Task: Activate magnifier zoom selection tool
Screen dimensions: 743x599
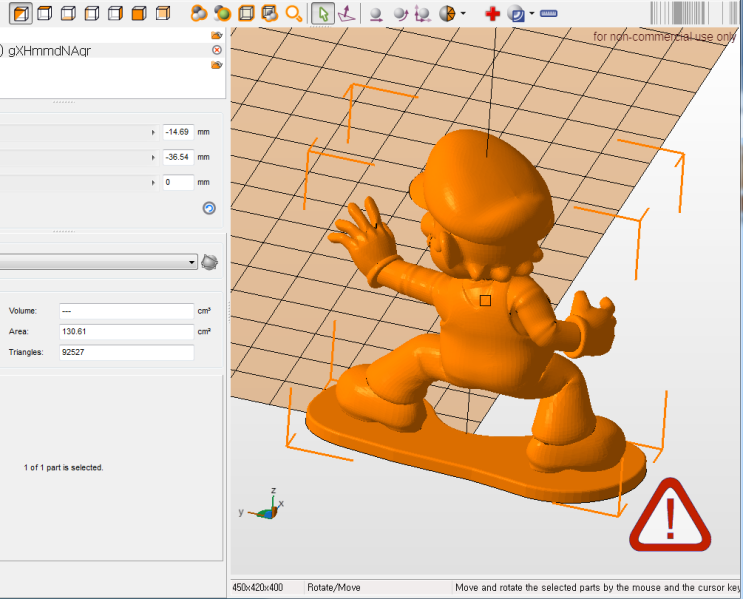Action: click(x=294, y=13)
